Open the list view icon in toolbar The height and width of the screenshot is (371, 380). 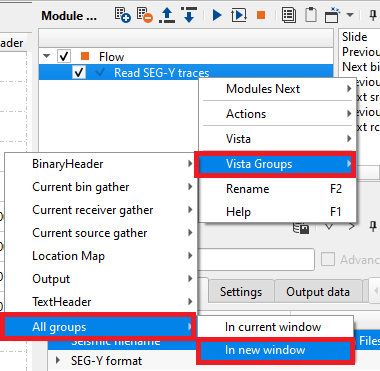(x=288, y=15)
